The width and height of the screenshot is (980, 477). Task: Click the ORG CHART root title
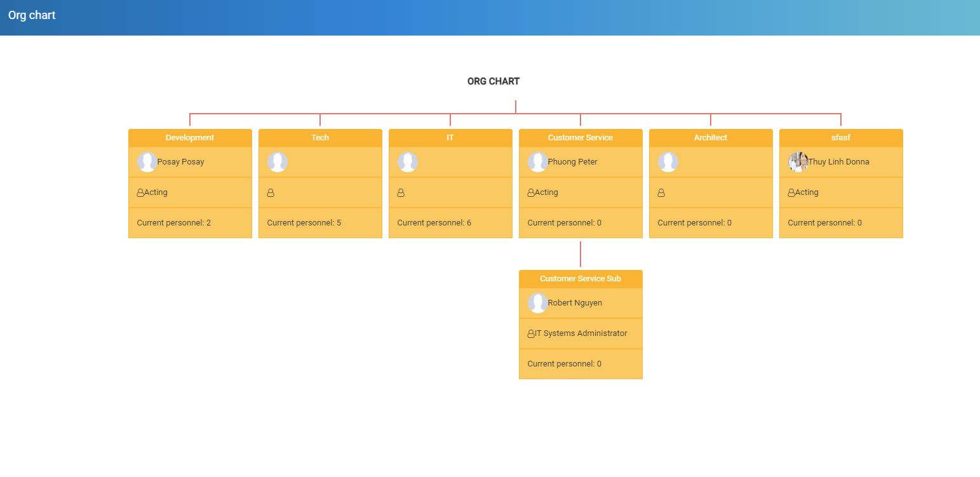(493, 81)
